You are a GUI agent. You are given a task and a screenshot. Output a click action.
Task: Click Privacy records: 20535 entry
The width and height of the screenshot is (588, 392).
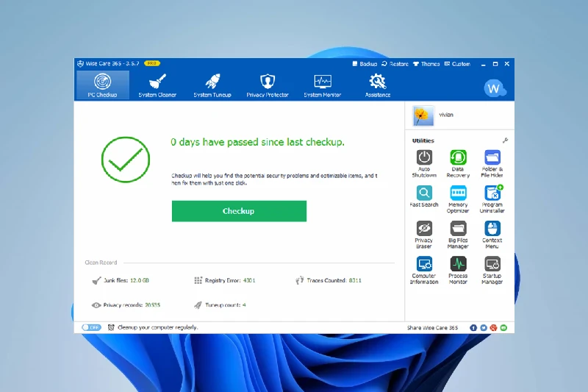[126, 305]
